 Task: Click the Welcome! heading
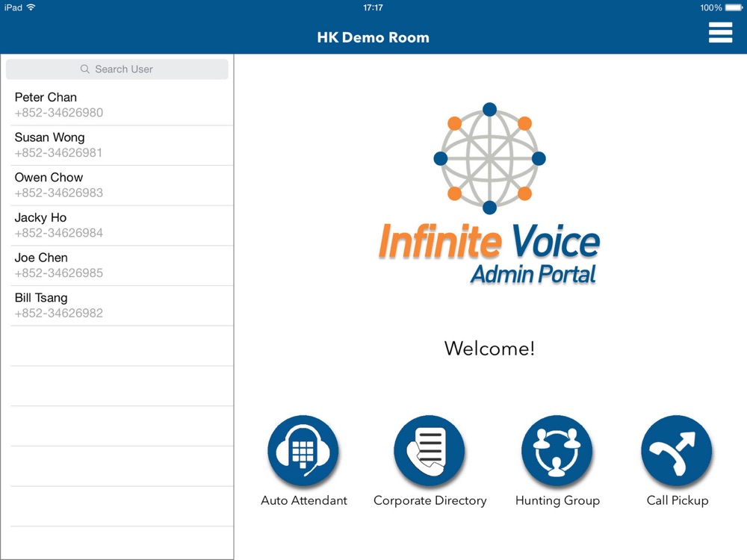[x=489, y=349]
